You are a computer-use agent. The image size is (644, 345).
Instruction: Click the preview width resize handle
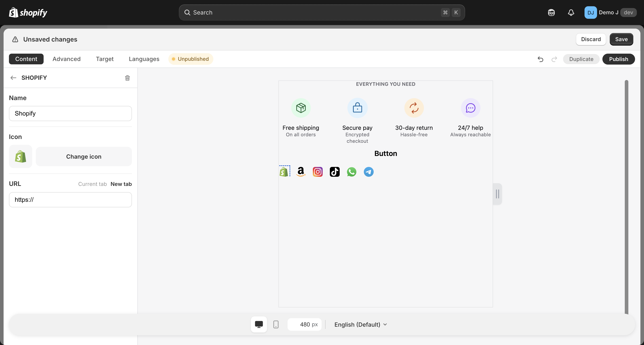pos(497,194)
